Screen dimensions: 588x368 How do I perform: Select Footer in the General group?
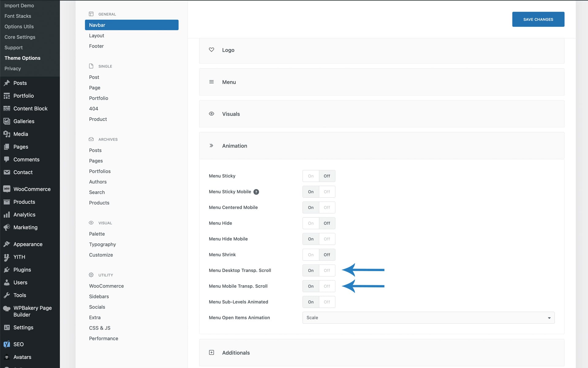pos(96,46)
